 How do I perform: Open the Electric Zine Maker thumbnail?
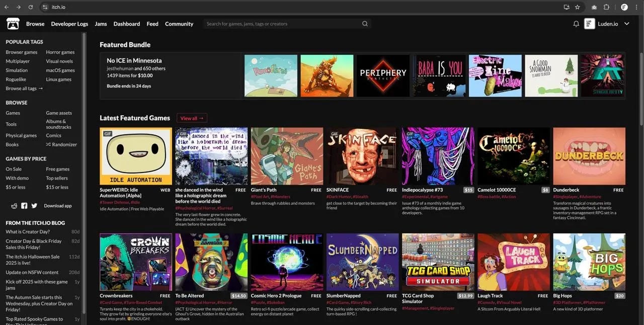pos(495,76)
